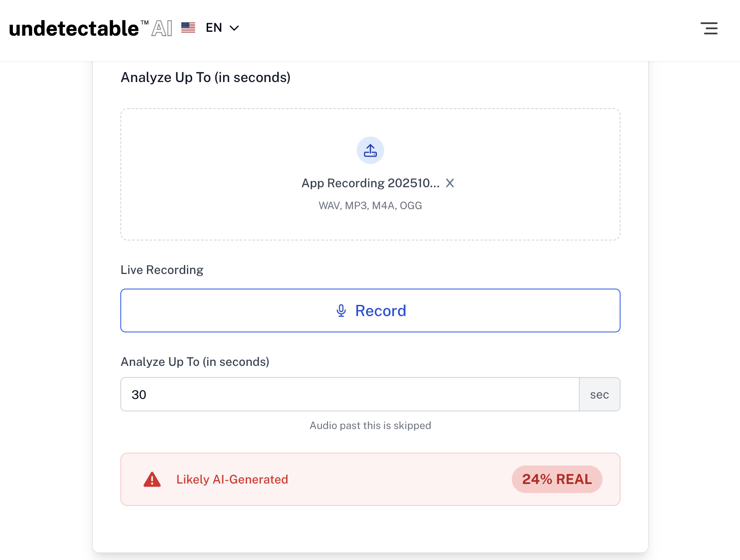This screenshot has height=560, width=740.
Task: Click the 24% REAL result badge
Action: pyautogui.click(x=557, y=479)
